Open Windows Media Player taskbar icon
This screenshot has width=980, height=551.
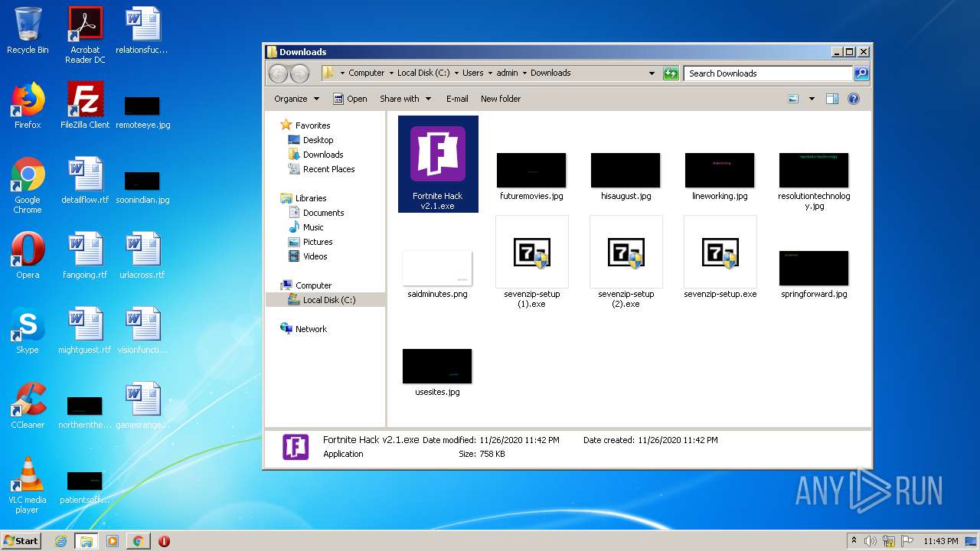113,541
